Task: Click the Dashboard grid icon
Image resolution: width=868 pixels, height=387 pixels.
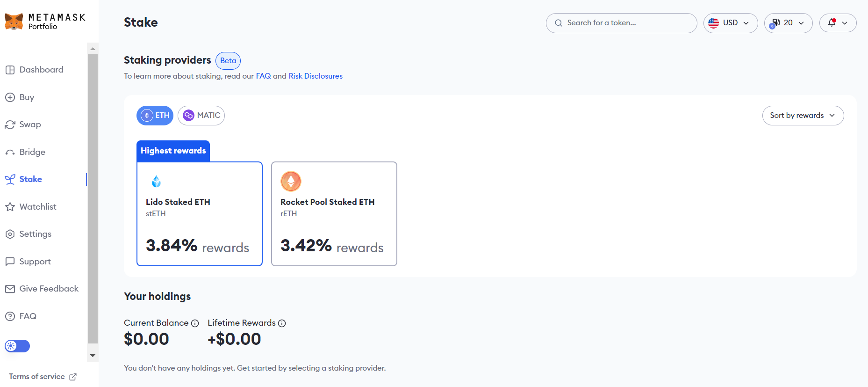Action: click(x=10, y=70)
